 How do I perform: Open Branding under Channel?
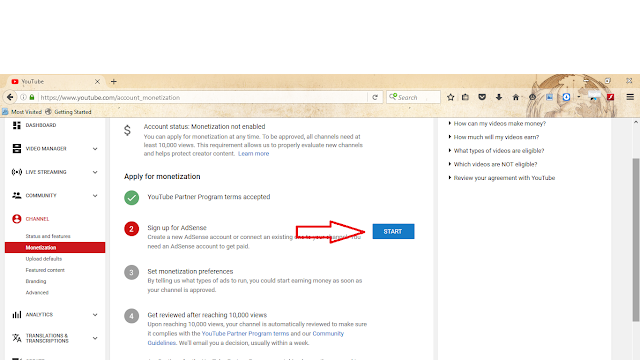tap(36, 281)
